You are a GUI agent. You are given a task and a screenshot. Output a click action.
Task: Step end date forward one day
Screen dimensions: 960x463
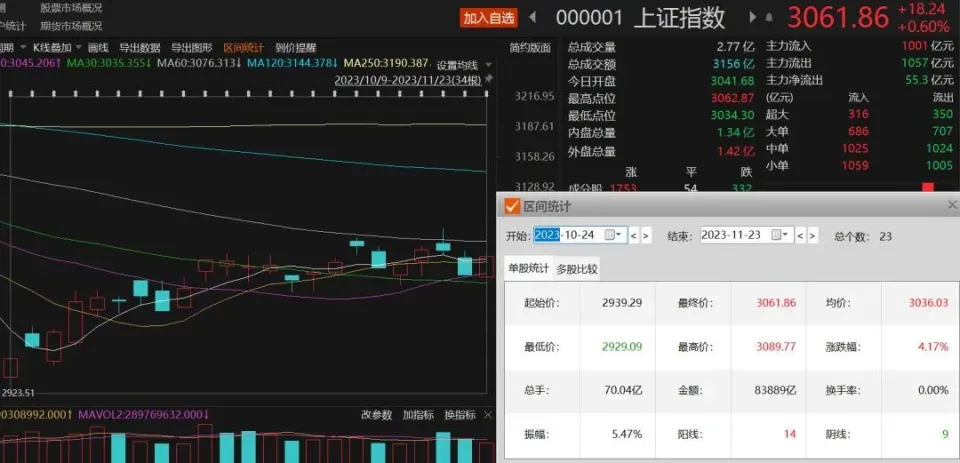(813, 236)
